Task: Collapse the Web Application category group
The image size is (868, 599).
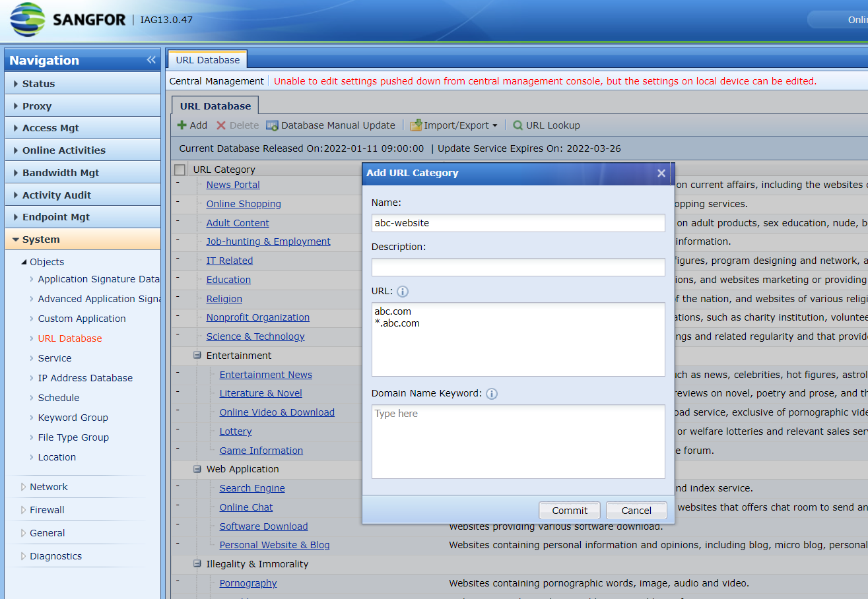Action: pos(197,469)
